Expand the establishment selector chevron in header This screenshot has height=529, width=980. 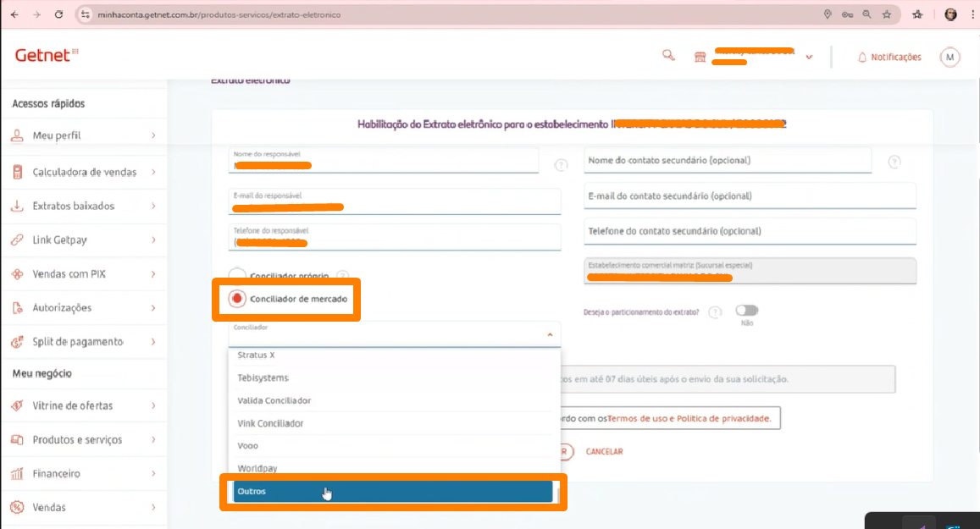809,57
